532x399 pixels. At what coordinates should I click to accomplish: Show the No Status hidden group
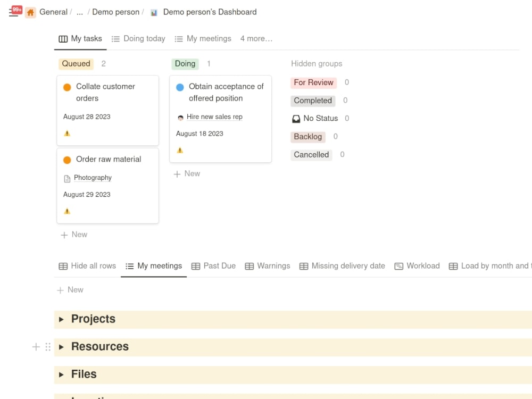tap(321, 119)
